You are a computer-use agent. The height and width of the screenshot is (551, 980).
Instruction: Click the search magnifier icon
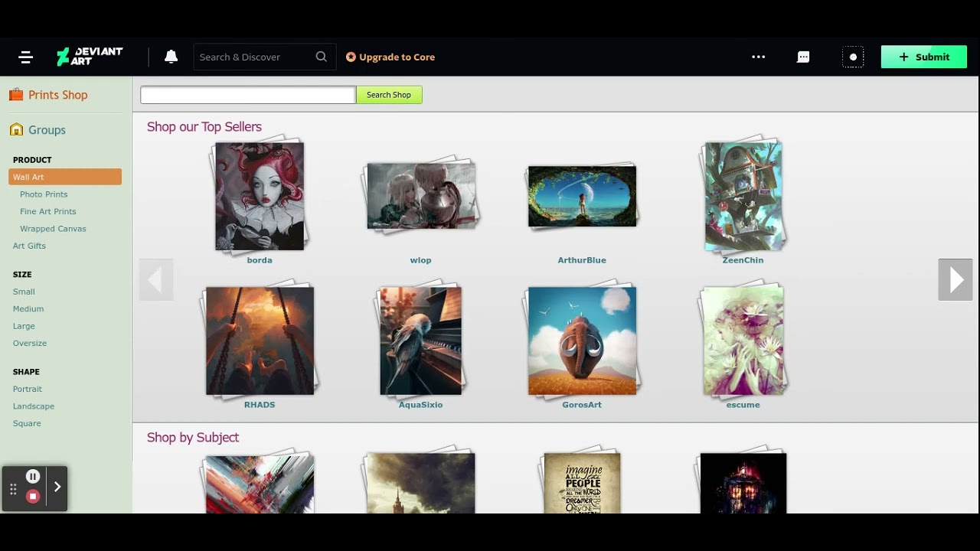pos(322,57)
